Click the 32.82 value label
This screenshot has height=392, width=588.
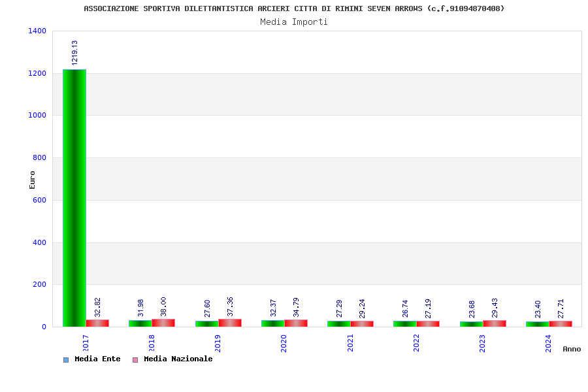(97, 307)
